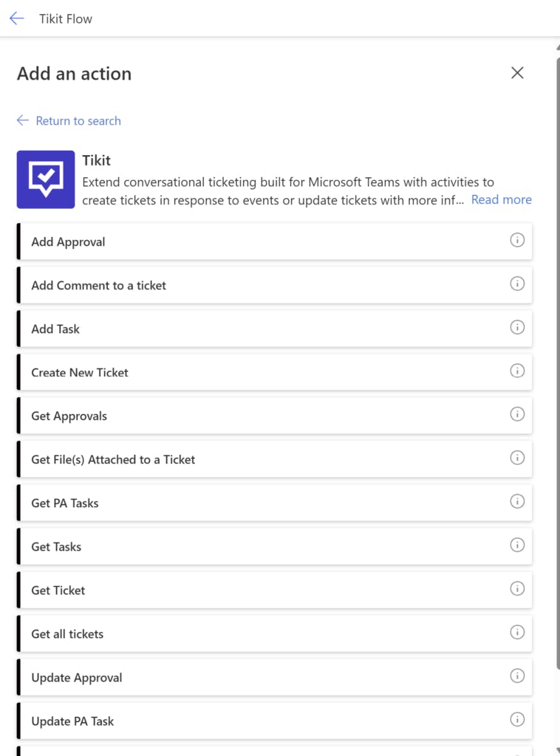View info about the Add Task action

(x=517, y=327)
